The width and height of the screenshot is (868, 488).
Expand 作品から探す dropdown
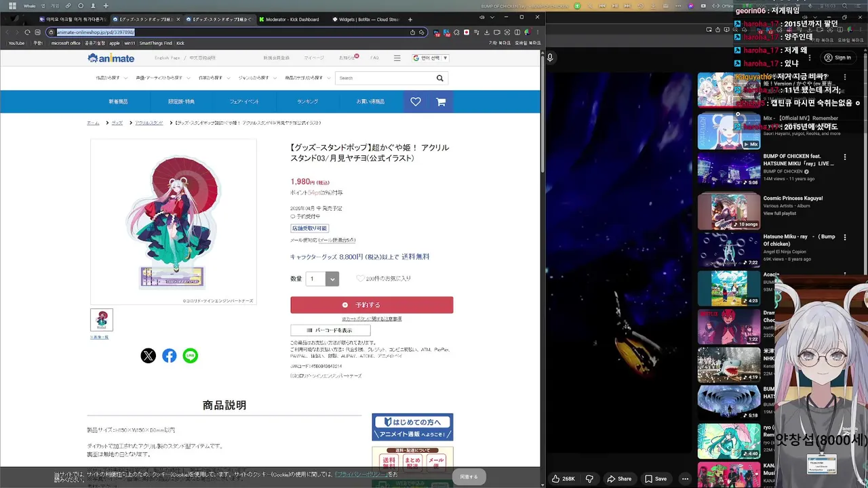coord(111,78)
